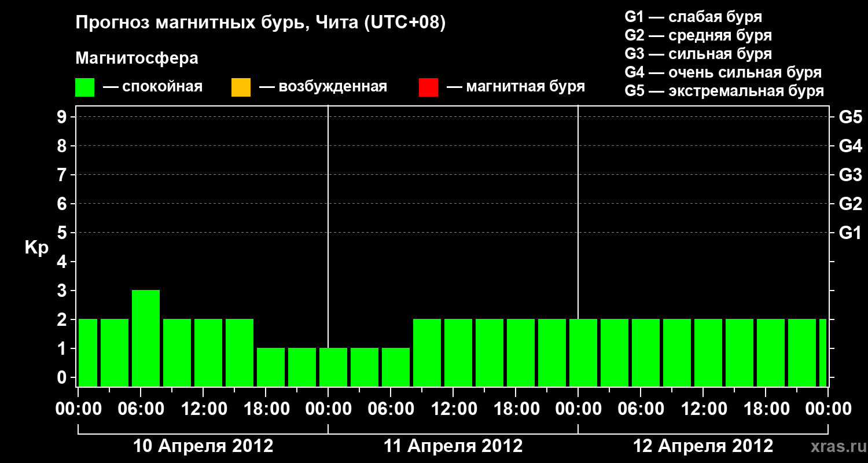Select the "G4 — очень сильная буря" line
The width and height of the screenshot is (868, 463).
coord(723,72)
